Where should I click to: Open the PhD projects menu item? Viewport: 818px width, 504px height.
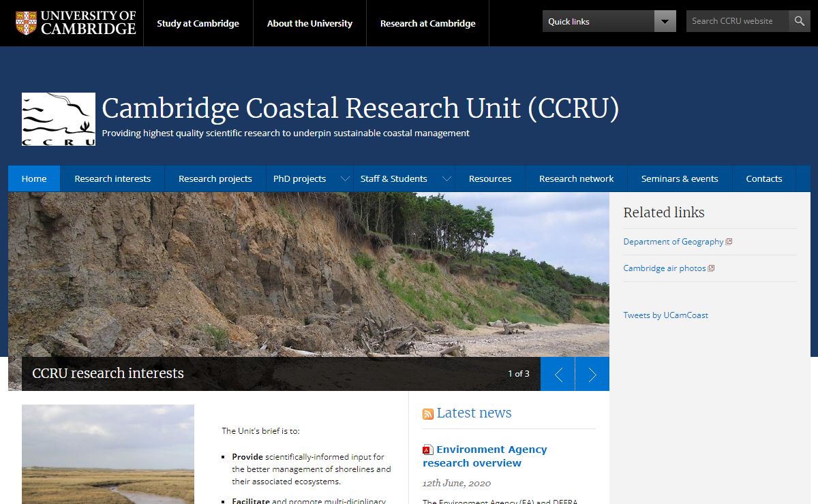pos(299,178)
